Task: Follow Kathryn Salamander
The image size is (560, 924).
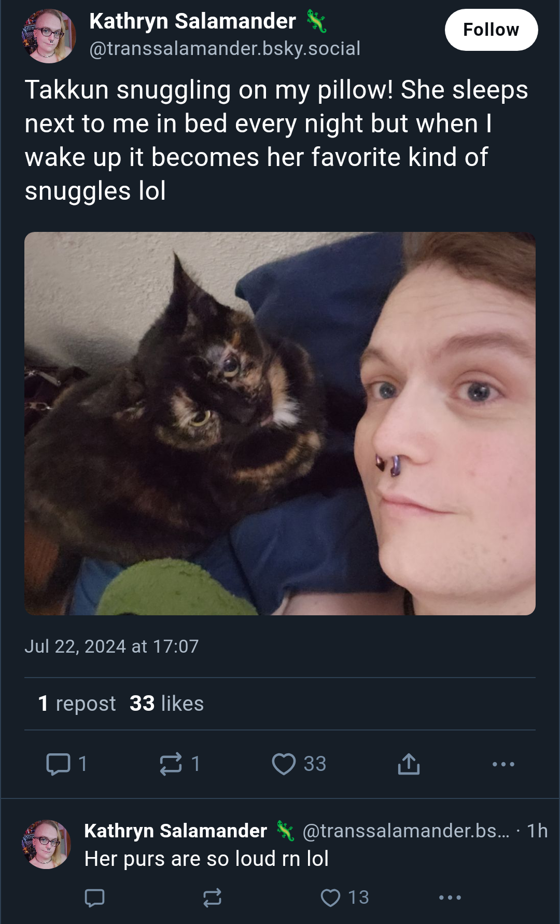Action: [x=491, y=30]
